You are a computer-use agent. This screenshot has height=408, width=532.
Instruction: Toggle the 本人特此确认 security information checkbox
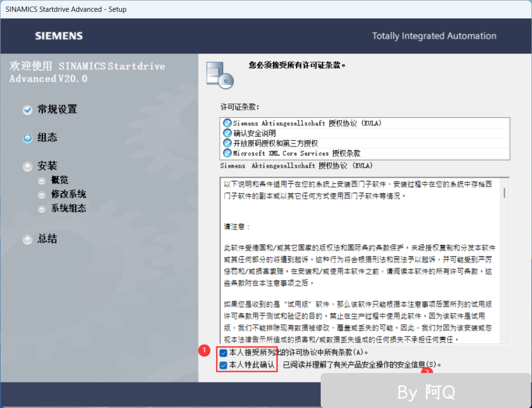(223, 365)
